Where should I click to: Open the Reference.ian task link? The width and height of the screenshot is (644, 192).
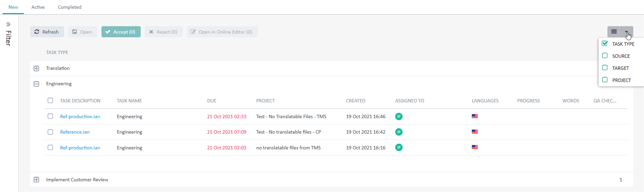75,132
